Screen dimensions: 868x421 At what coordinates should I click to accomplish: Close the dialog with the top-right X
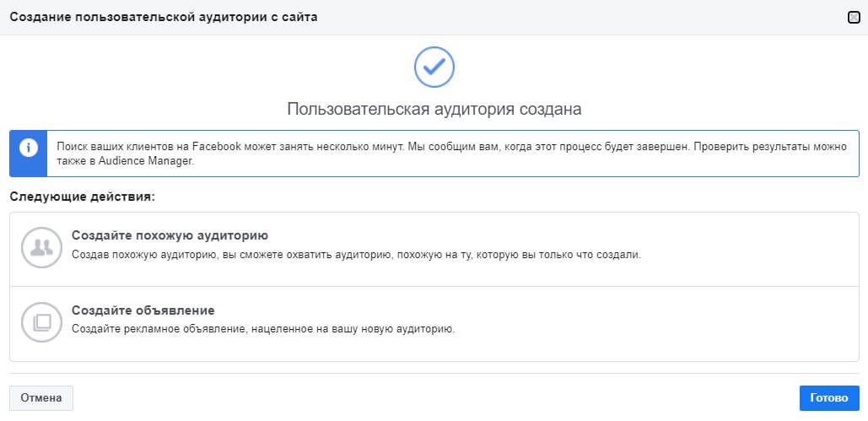click(x=854, y=17)
